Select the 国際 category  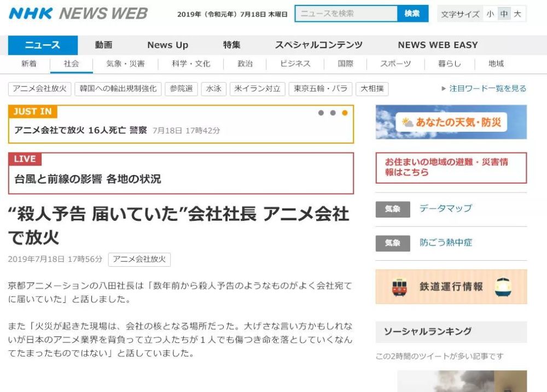click(345, 64)
